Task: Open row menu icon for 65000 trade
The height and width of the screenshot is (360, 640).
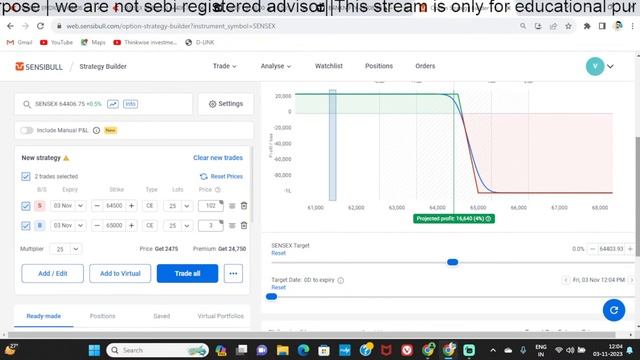Action: point(232,225)
